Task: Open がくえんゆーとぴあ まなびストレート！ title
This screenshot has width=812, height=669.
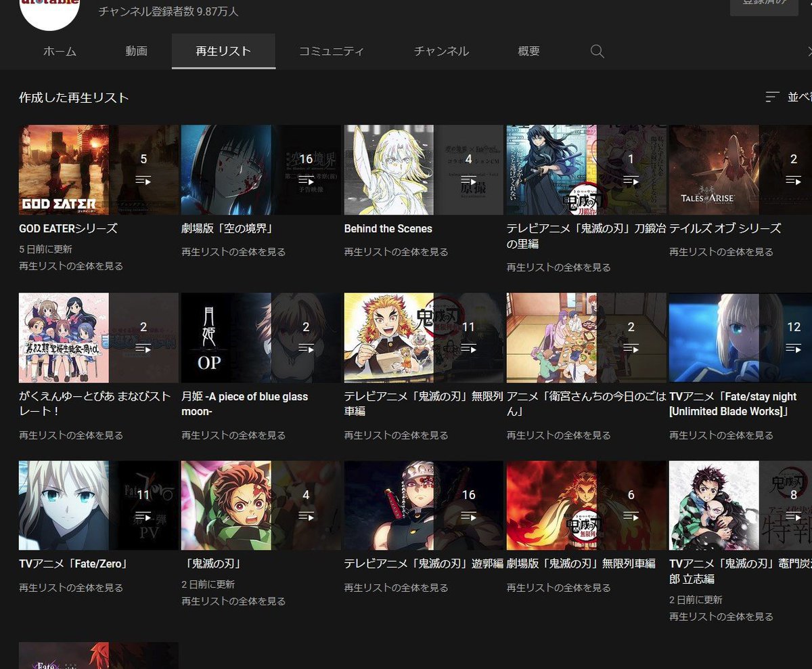Action: pyautogui.click(x=95, y=404)
